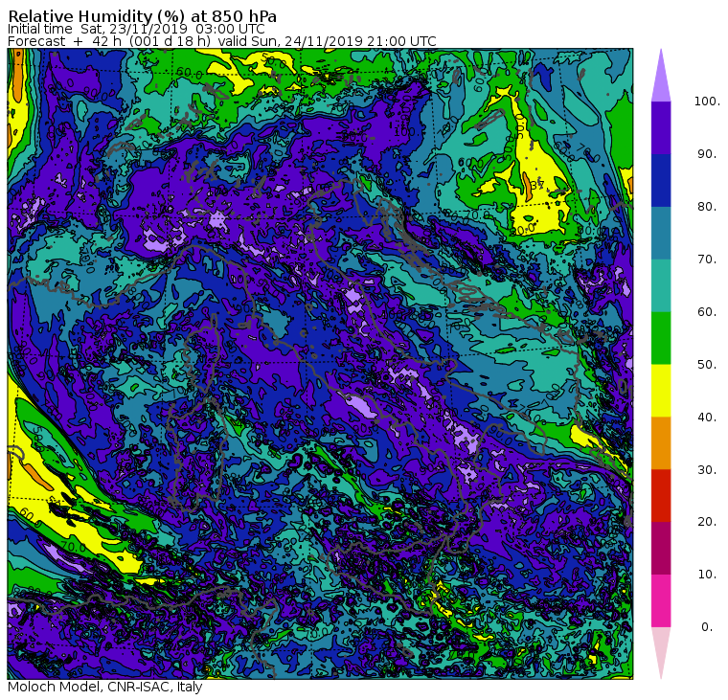Click the '0.' colorbar label
This screenshot has height=700, width=728.
[707, 627]
